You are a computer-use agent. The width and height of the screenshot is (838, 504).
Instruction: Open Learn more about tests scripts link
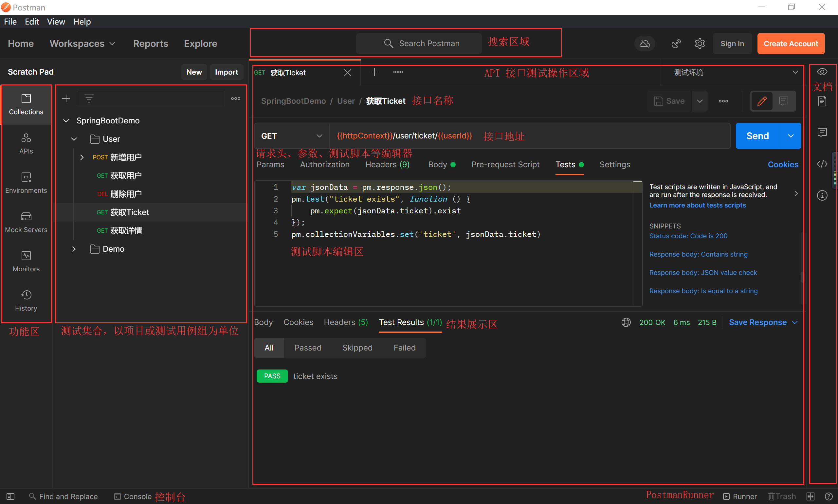click(697, 205)
